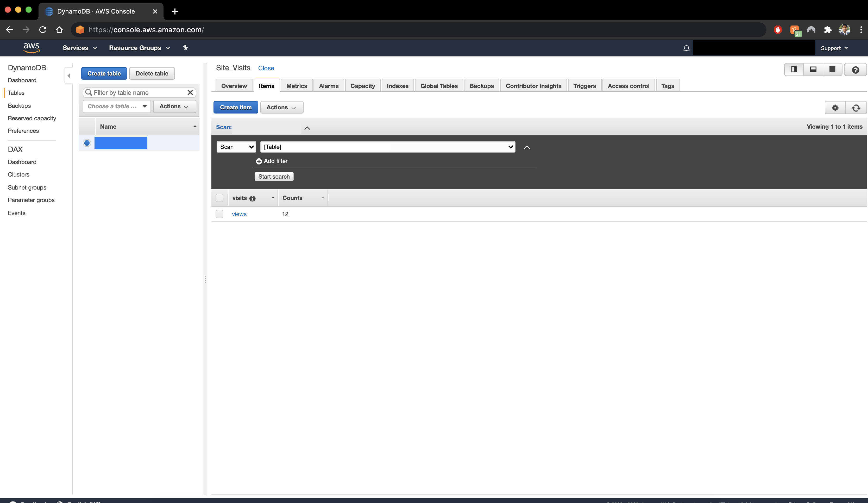
Task: Clear the table name filter with X
Action: click(190, 92)
